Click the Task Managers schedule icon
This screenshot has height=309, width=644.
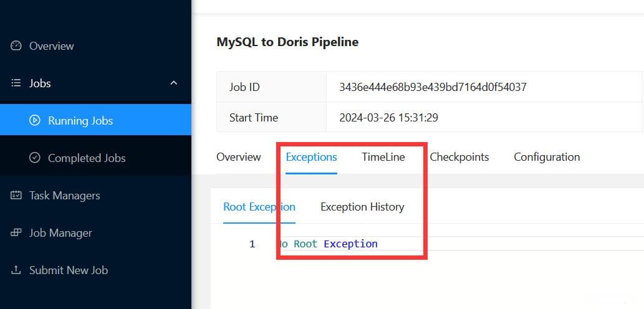pos(16,196)
